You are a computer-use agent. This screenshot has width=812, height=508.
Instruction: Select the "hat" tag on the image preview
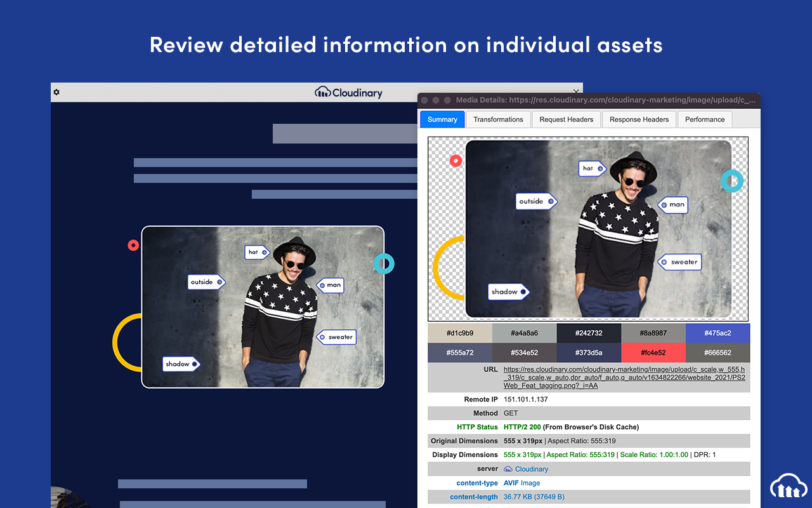(x=591, y=168)
